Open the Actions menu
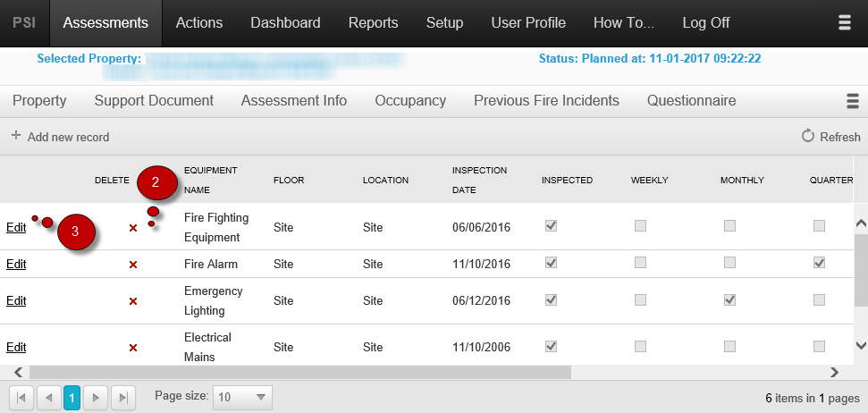The width and height of the screenshot is (868, 413). [x=199, y=23]
